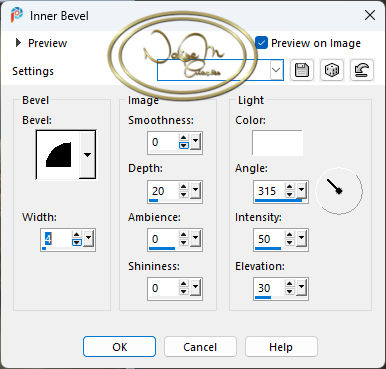The width and height of the screenshot is (386, 369).
Task: Click the Help button
Action: [281, 347]
